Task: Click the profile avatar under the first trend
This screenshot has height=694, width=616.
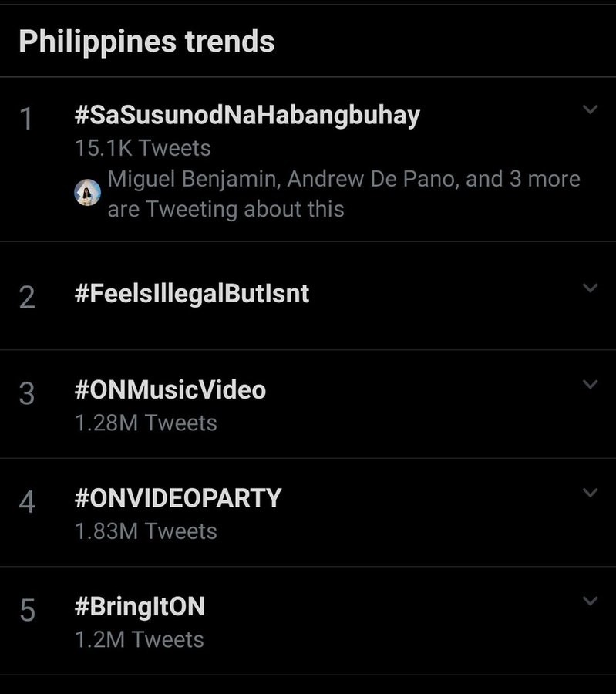Action: click(88, 193)
